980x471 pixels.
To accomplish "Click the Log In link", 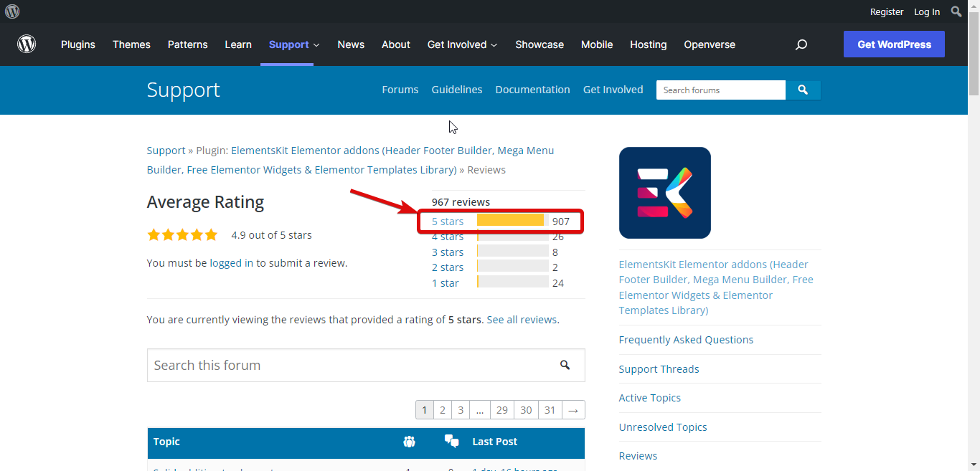I will [927, 11].
